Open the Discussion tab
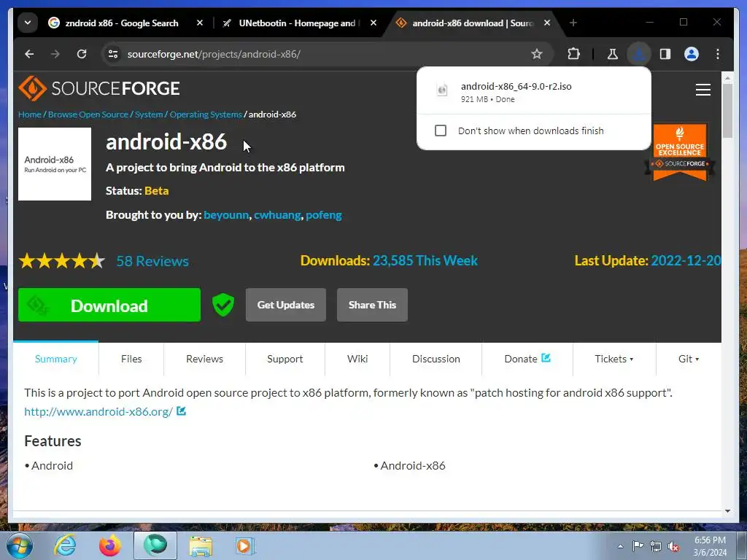The width and height of the screenshot is (747, 560). (x=436, y=359)
